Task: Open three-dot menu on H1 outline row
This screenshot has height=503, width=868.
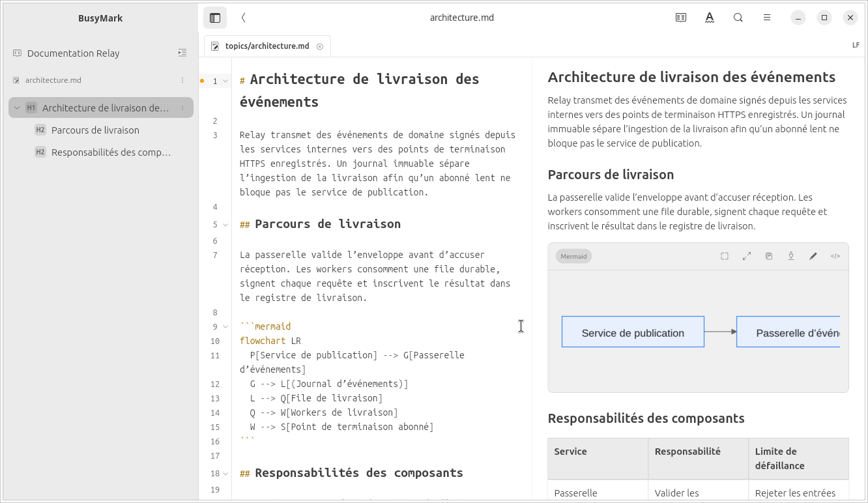Action: [x=182, y=108]
